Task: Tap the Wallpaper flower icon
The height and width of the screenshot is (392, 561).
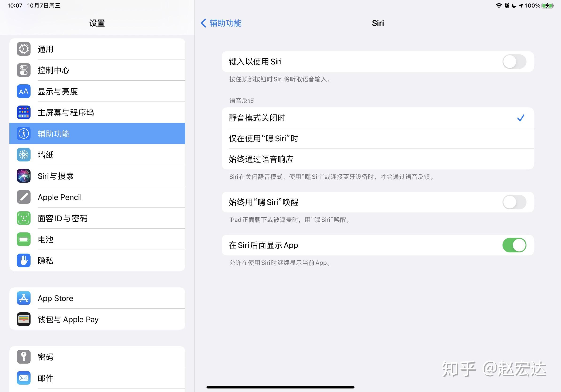Action: (24, 155)
